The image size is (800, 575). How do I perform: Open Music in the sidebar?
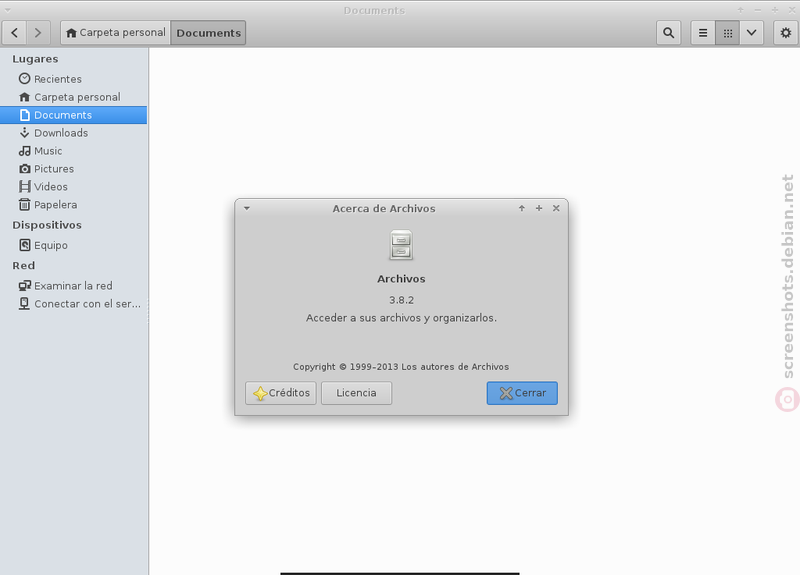tap(73, 151)
